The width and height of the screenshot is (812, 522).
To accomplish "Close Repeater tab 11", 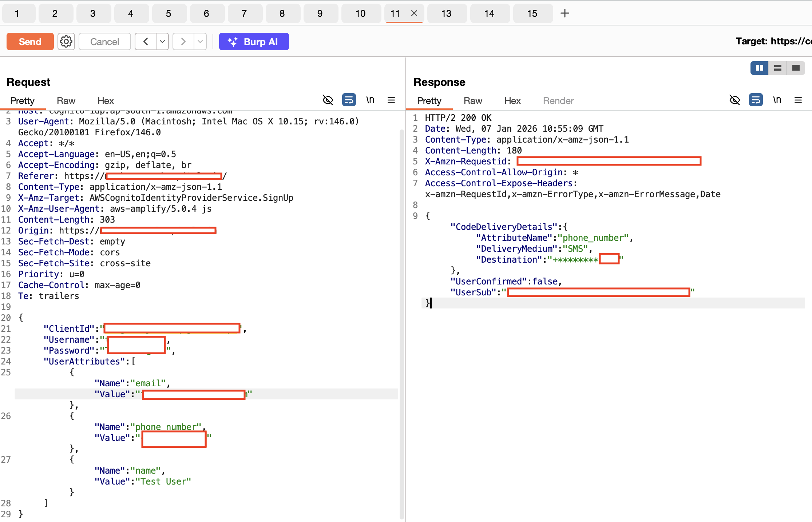I will 414,13.
